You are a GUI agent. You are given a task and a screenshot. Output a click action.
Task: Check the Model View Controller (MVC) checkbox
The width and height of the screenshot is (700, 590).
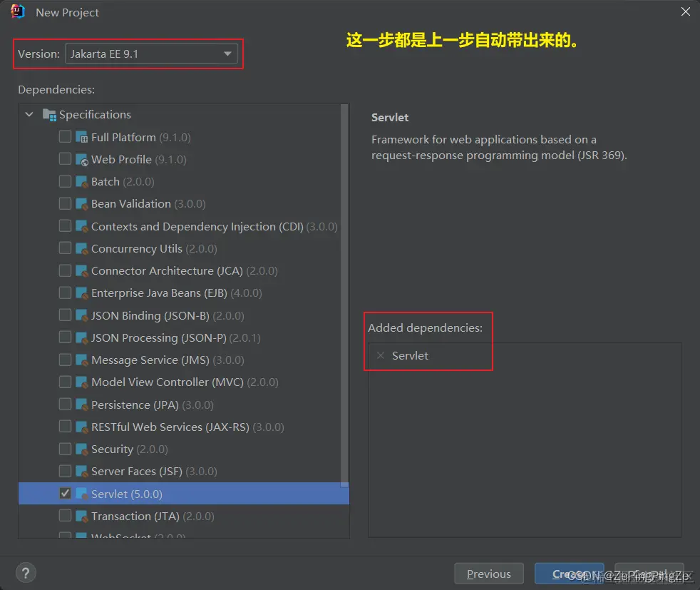pos(65,382)
